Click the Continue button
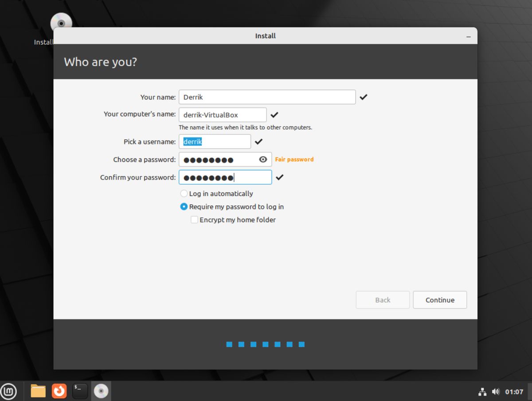532x401 pixels. click(439, 300)
